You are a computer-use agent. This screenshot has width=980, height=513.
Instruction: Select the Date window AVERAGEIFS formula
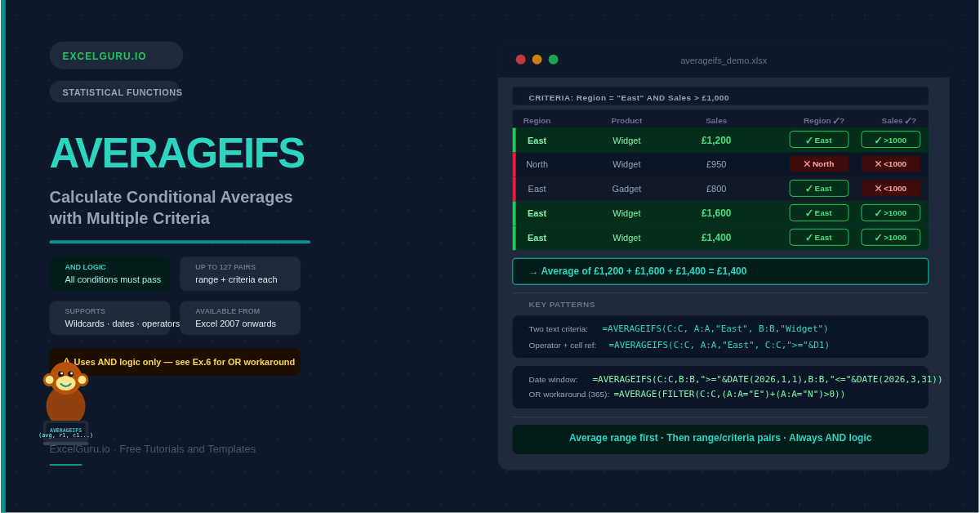point(767,379)
